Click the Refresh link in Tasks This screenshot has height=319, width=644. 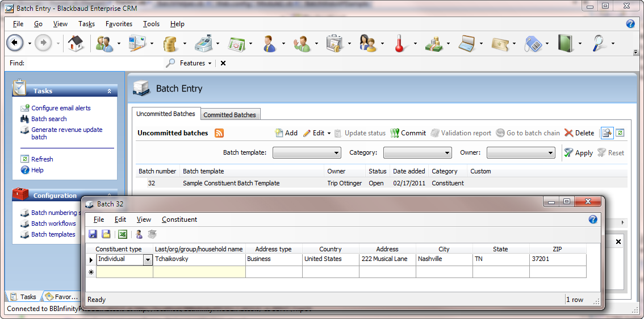click(42, 159)
